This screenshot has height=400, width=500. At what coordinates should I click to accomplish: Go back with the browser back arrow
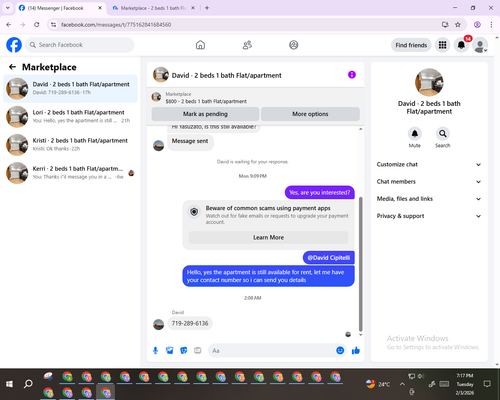pos(9,25)
